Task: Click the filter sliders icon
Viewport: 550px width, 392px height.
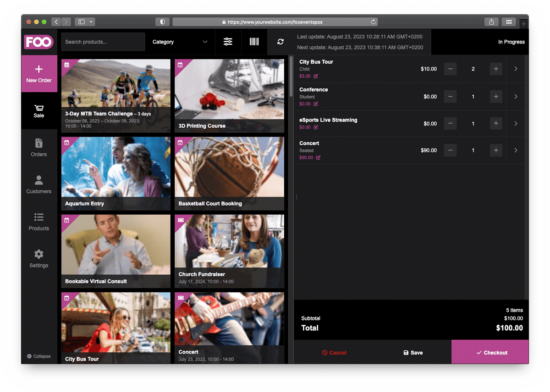Action: point(228,42)
